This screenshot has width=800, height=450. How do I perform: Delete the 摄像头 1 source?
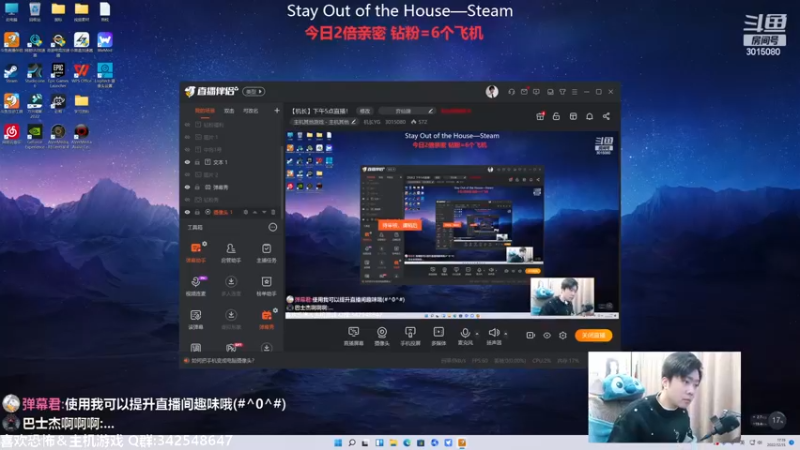[x=273, y=212]
